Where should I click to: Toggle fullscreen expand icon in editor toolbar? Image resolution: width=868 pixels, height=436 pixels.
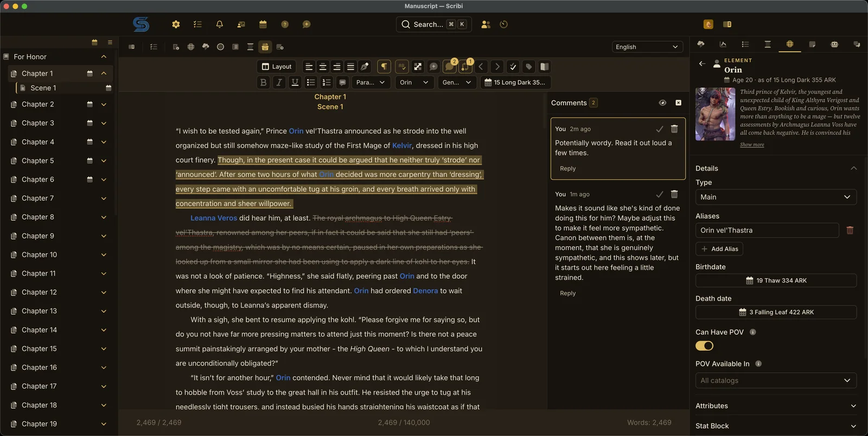tap(418, 67)
